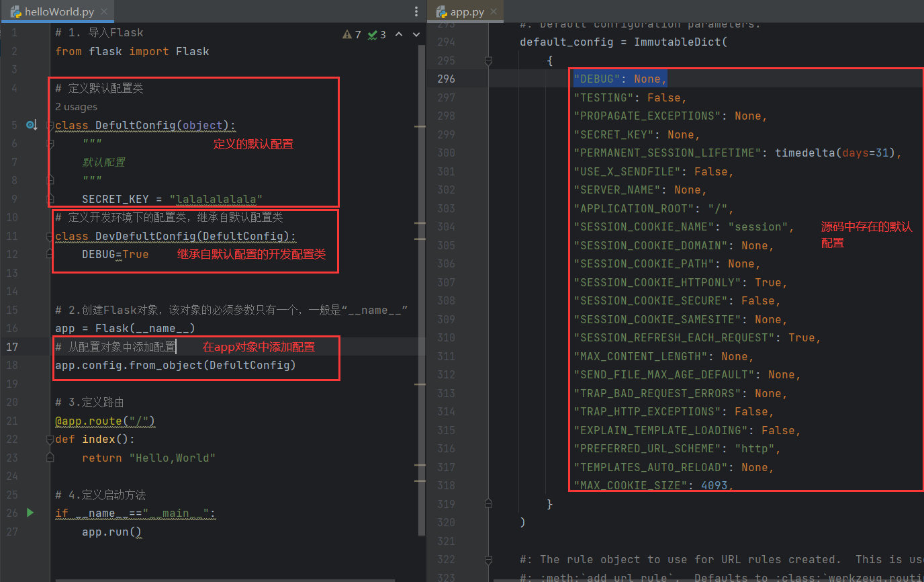This screenshot has width=924, height=582.
Task: Click the "PREFERRED_URL_SCHEME": "http" entry
Action: (x=678, y=448)
